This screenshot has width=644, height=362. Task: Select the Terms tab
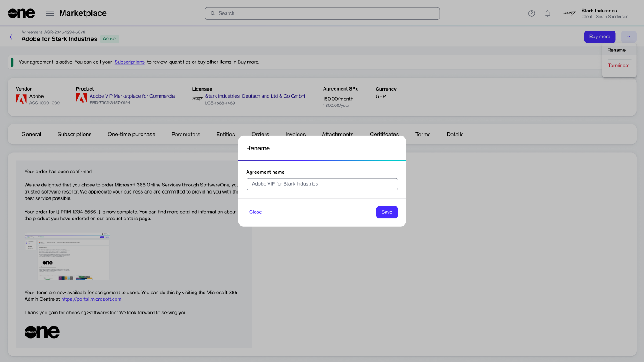423,135
